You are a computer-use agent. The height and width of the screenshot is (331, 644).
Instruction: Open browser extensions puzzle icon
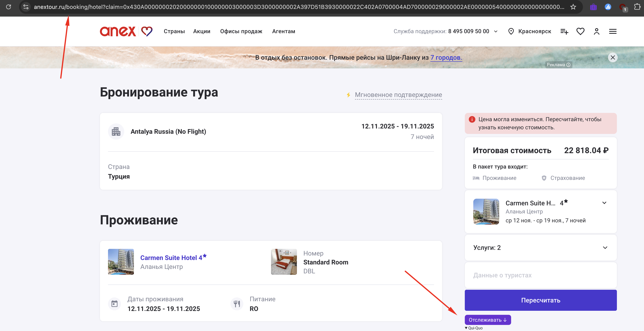coord(637,7)
